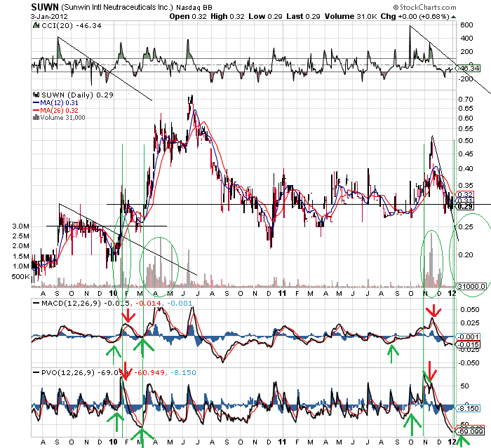Click the 0.50 price axis label
Image resolution: width=491 pixels, height=448 pixels.
pyautogui.click(x=465, y=140)
